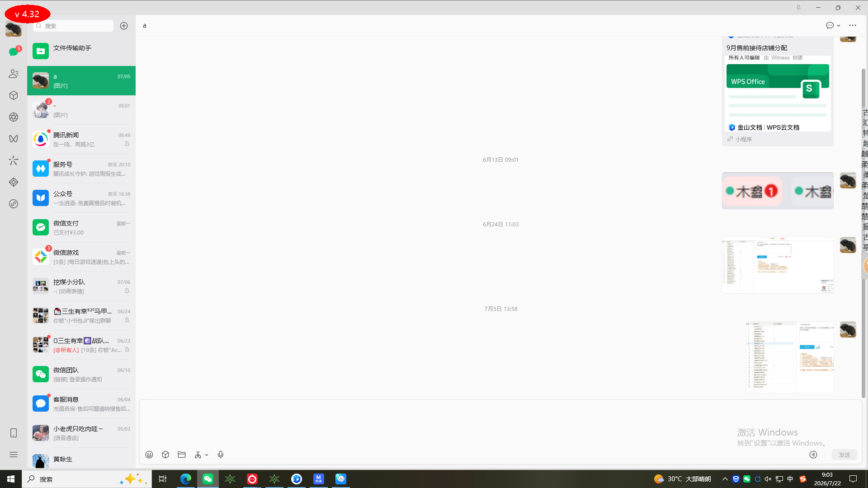The image size is (868, 488).
Task: Open Microsoft Edge from the taskbar
Action: [185, 479]
